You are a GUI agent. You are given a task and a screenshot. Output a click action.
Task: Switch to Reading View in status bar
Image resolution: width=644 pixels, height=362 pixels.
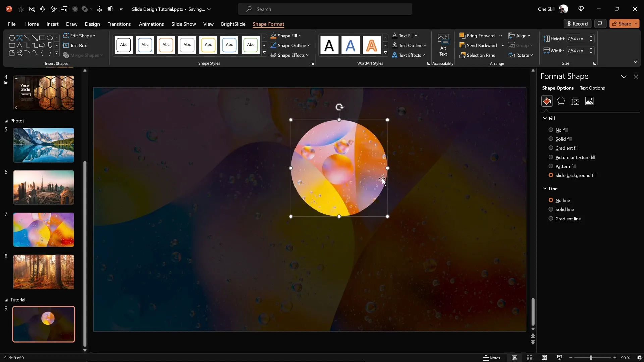pos(544,358)
